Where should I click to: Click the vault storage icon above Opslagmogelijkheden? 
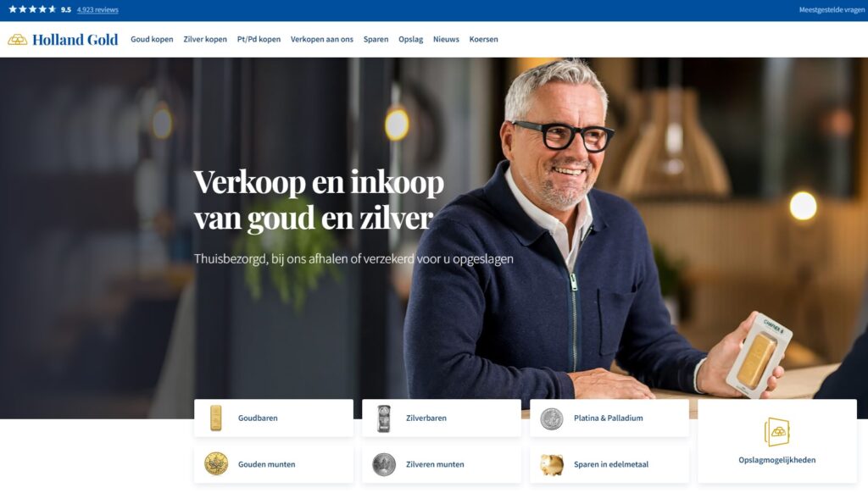pos(776,431)
